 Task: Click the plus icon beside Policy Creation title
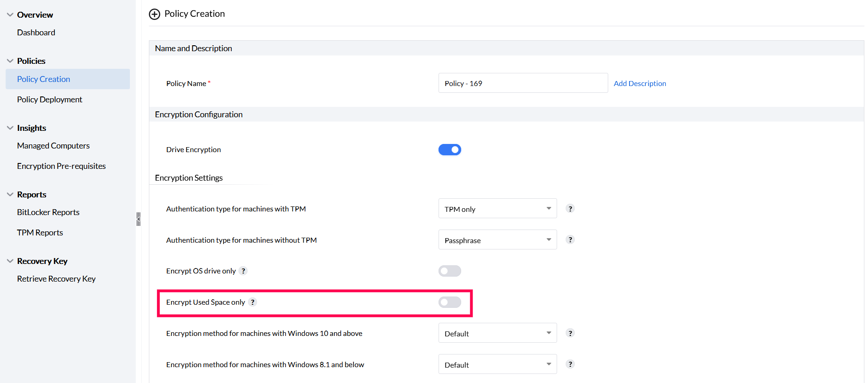[154, 14]
